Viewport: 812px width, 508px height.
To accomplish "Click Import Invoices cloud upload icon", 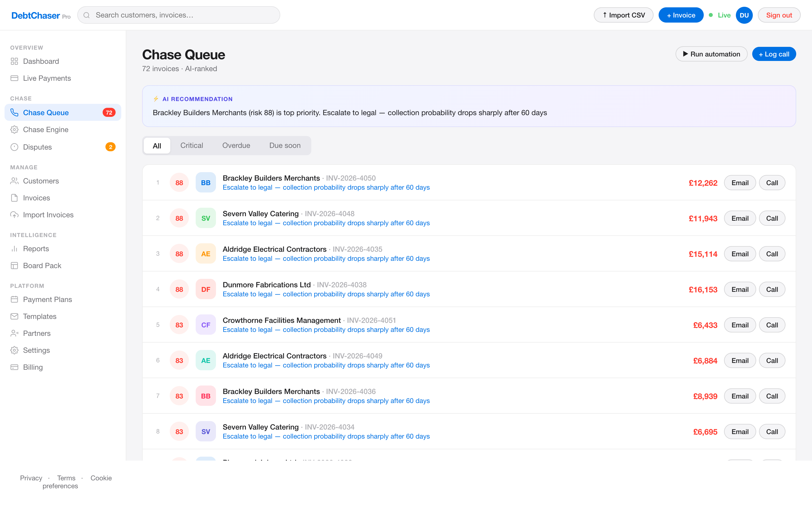I will [x=14, y=215].
